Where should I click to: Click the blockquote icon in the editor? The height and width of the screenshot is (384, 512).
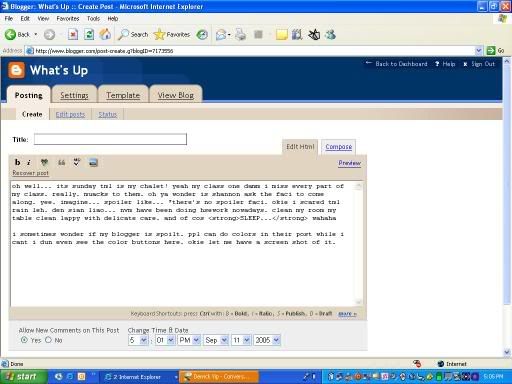point(61,163)
